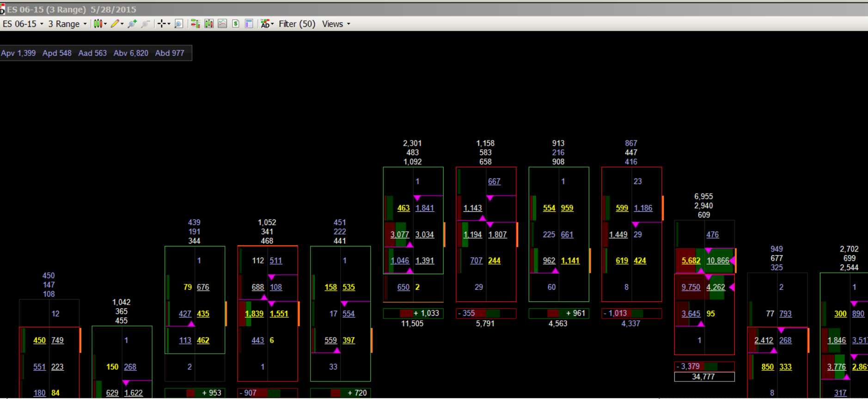Click the - 907 delta box
868x399 pixels.
[268, 393]
